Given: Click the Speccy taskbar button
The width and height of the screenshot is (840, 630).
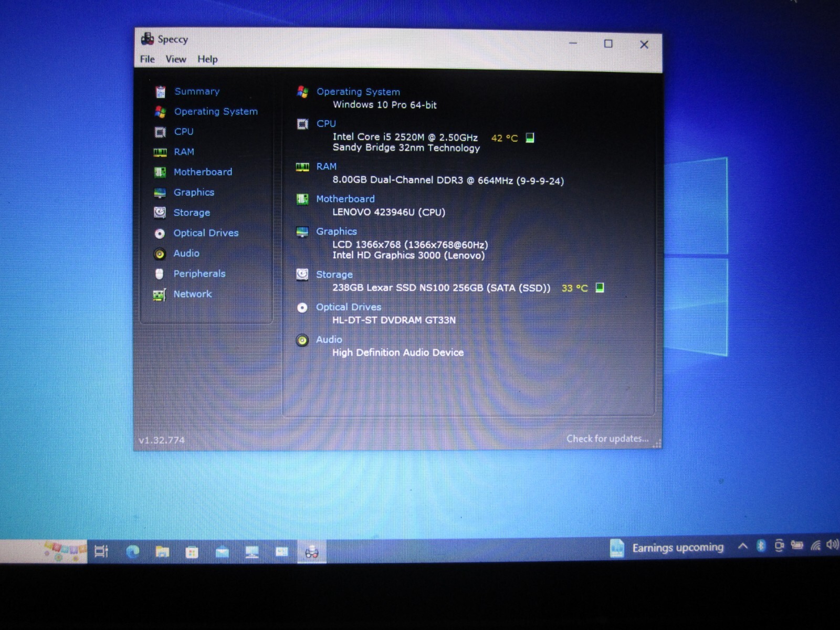Looking at the screenshot, I should click(312, 552).
